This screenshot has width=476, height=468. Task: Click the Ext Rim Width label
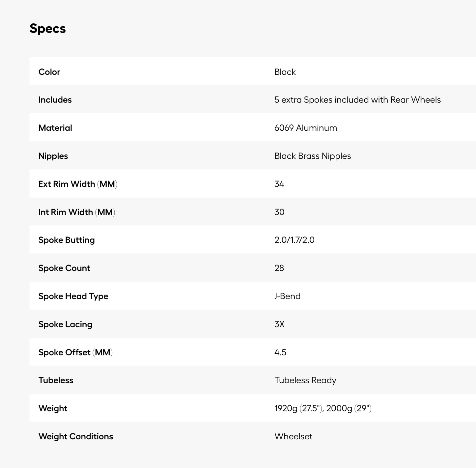pos(78,184)
